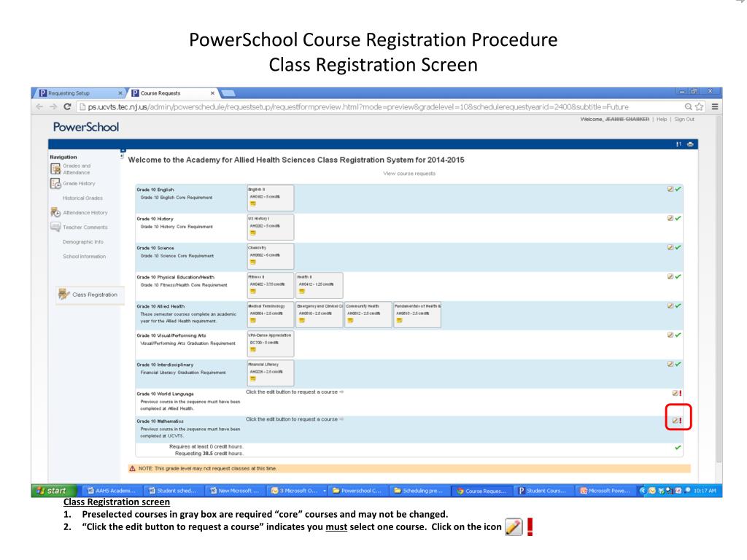Click the edit icon for Grade 10 Science

point(670,247)
